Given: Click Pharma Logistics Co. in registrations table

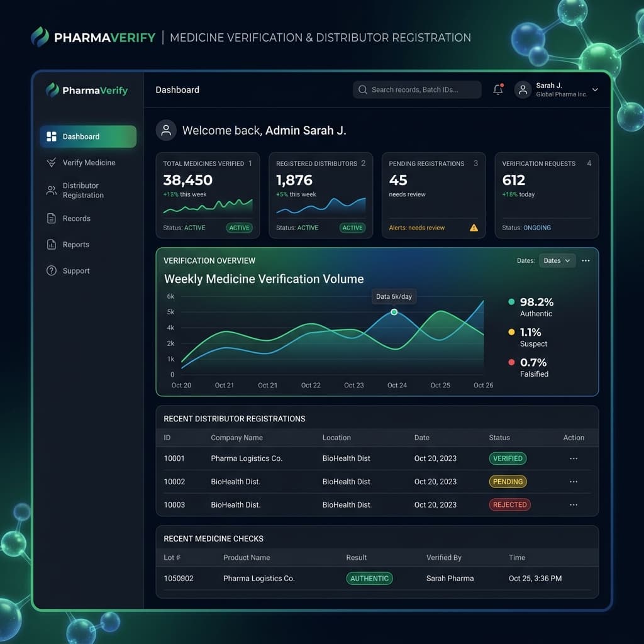Looking at the screenshot, I should (x=247, y=458).
